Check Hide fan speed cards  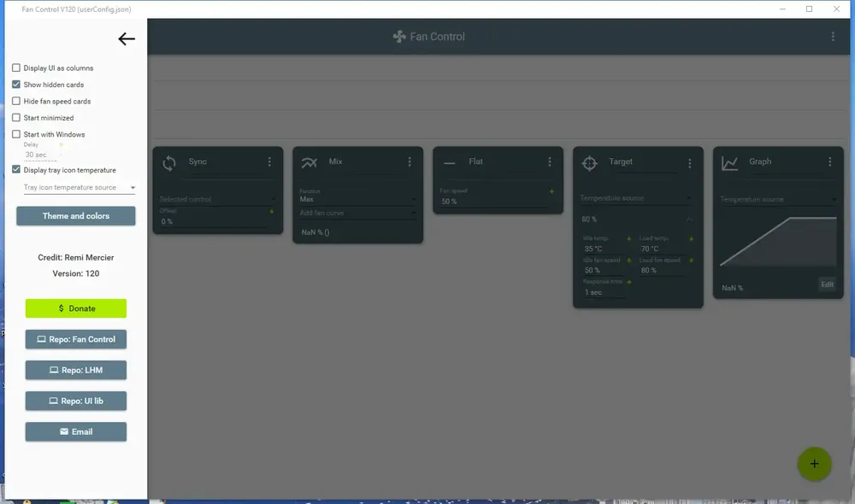pos(16,102)
